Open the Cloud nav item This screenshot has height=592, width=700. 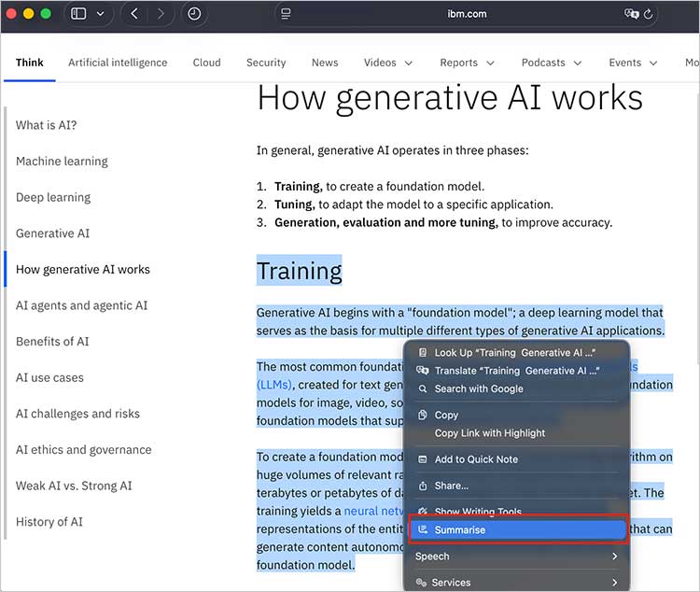tap(206, 63)
